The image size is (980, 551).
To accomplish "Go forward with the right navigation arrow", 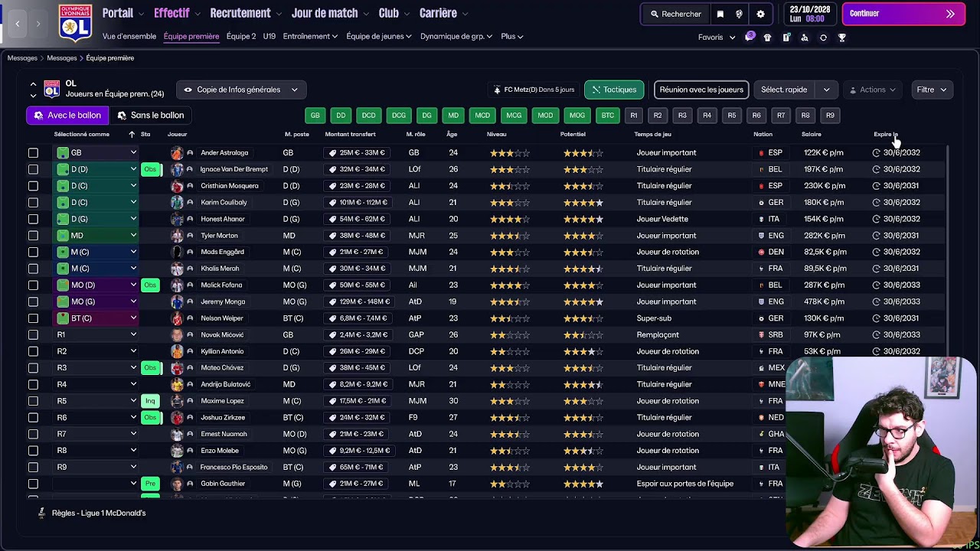I will 38,24.
